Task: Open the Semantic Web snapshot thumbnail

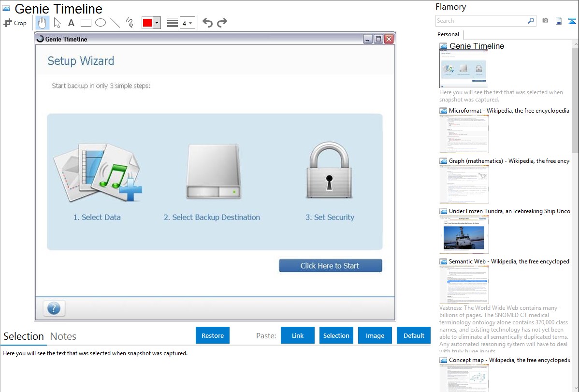Action: tap(464, 285)
